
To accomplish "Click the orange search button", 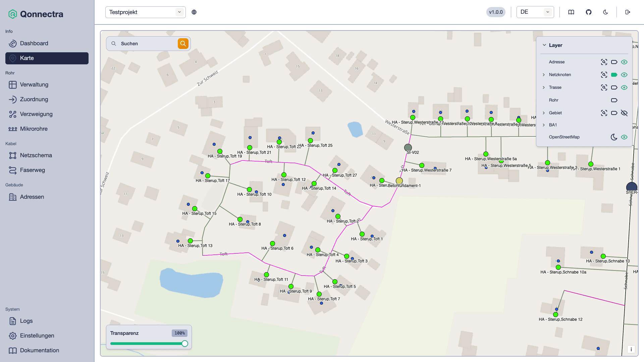I will point(183,44).
